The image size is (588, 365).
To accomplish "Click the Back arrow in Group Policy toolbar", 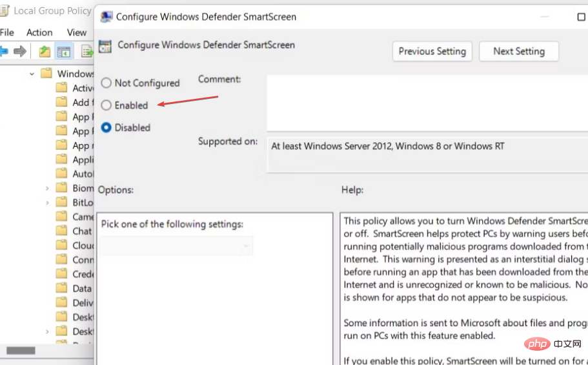I will (x=4, y=50).
